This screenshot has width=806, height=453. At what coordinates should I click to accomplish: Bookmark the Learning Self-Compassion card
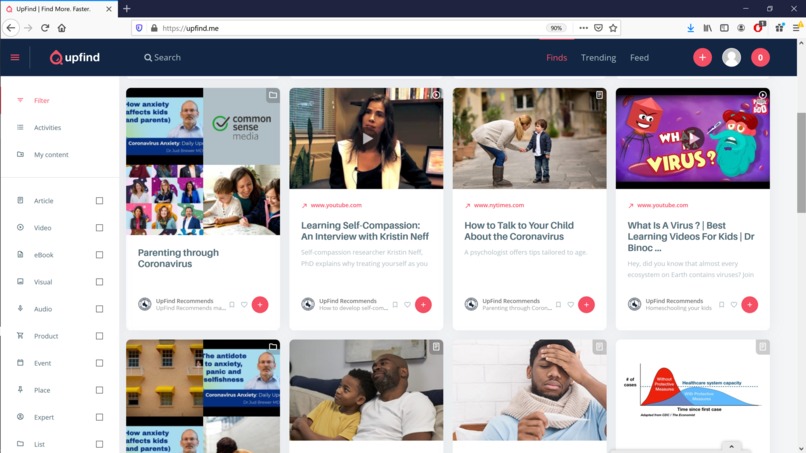click(395, 304)
